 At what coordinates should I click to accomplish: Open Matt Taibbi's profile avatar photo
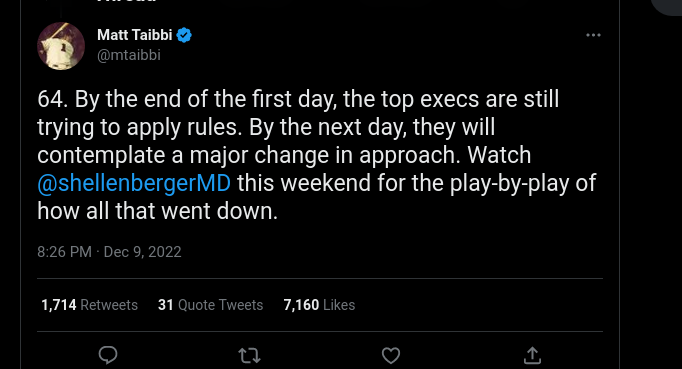click(x=61, y=46)
